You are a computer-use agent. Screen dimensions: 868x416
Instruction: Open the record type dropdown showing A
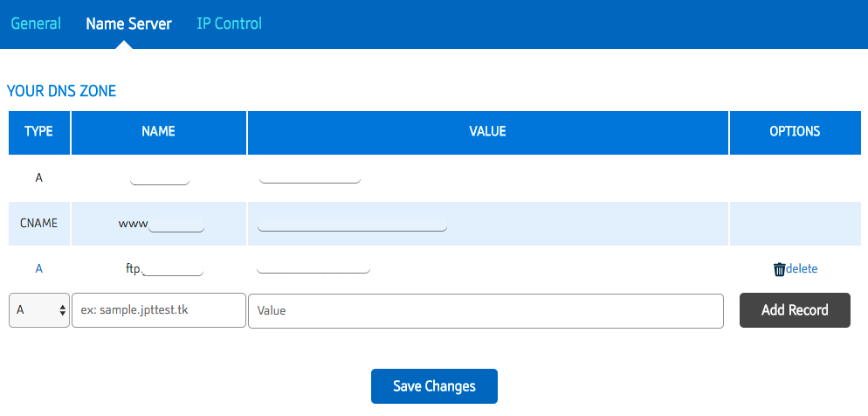click(x=39, y=310)
